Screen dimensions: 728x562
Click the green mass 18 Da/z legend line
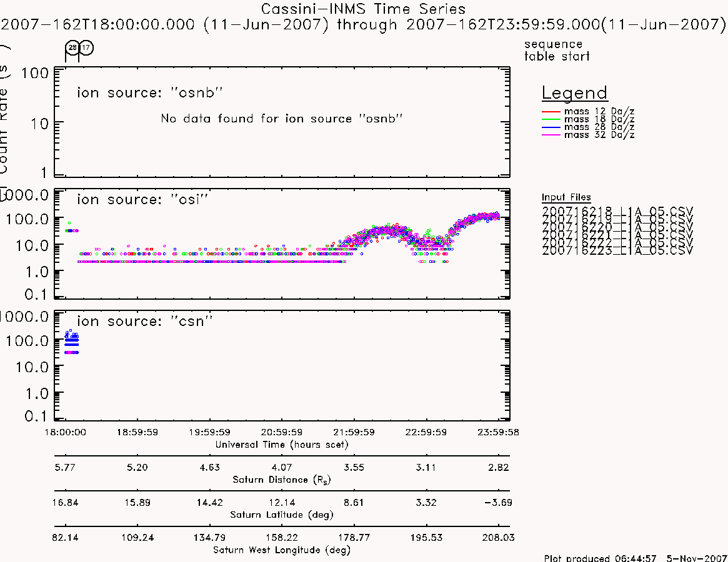(551, 120)
